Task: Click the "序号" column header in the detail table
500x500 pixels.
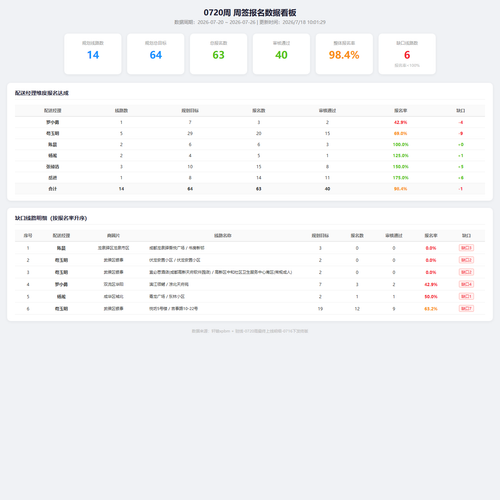Action: [x=28, y=236]
